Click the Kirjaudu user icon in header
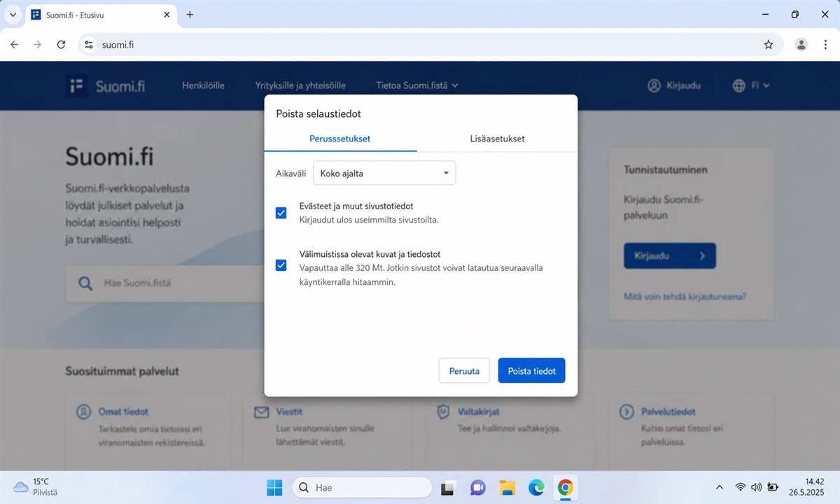This screenshot has width=840, height=504. (654, 85)
